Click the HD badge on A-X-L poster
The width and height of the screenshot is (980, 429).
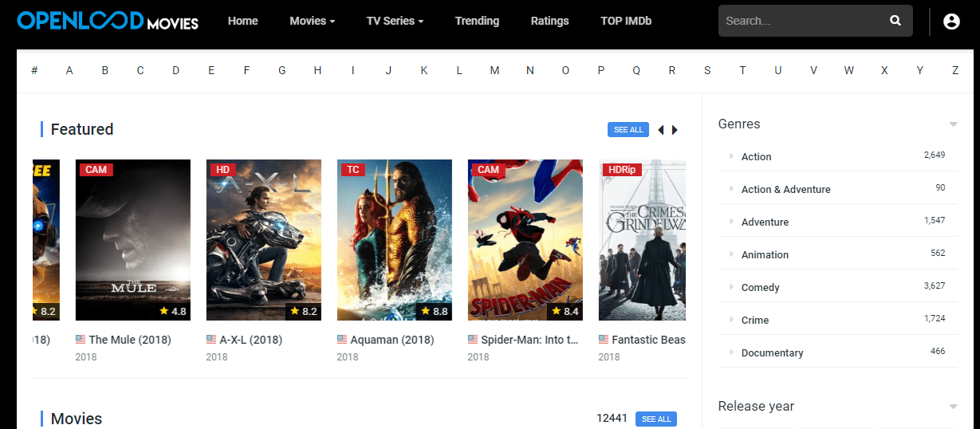point(222,169)
